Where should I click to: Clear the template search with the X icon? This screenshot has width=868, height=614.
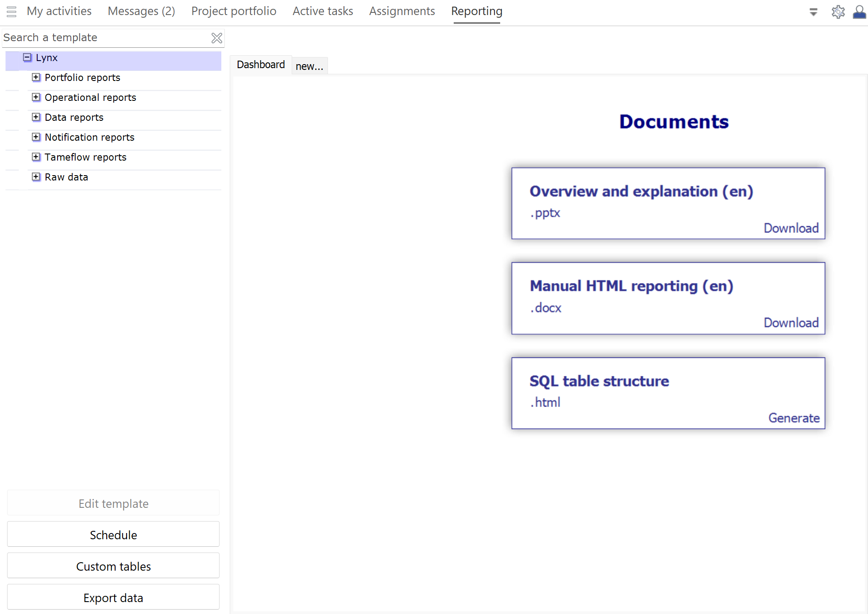pos(216,38)
